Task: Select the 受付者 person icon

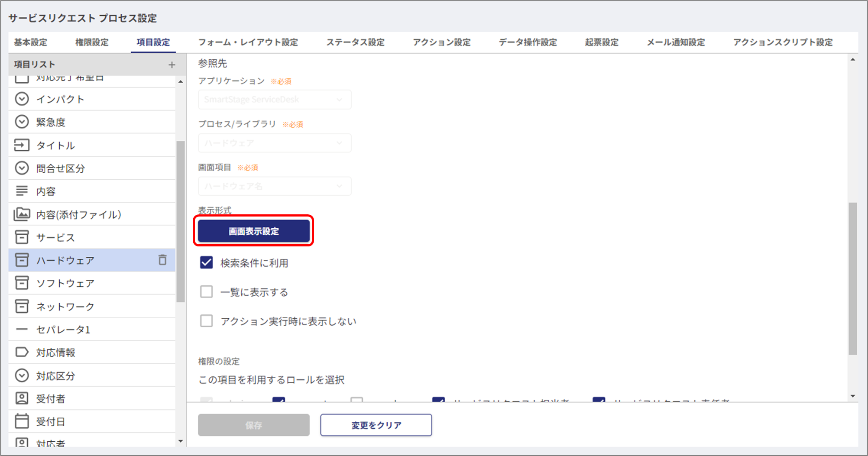Action: point(22,398)
